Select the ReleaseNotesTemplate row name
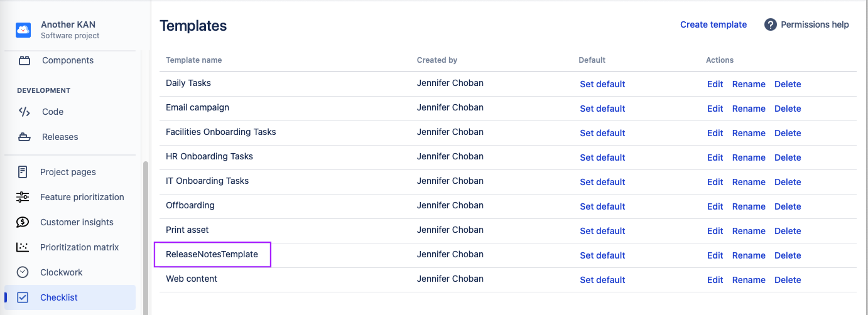The height and width of the screenshot is (315, 868). click(212, 254)
